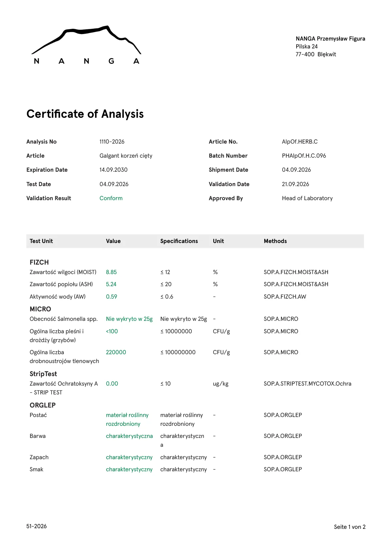Click the NANGA mountain logo
Viewport: 392px width, 555px height.
86,45
